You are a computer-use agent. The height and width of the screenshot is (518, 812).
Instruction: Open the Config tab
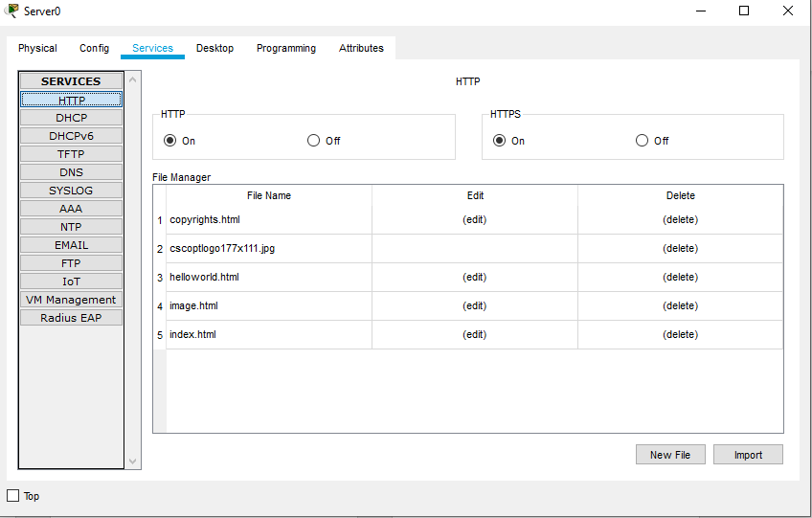click(x=94, y=48)
